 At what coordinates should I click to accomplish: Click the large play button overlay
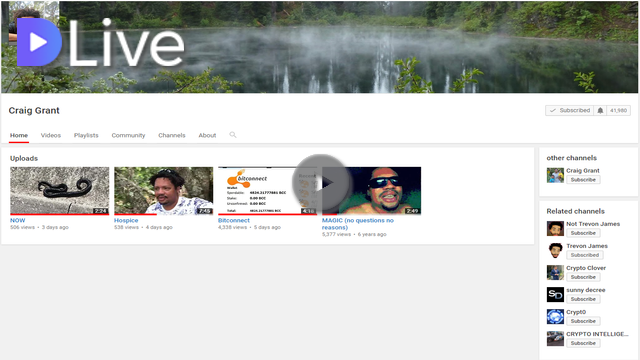click(321, 183)
